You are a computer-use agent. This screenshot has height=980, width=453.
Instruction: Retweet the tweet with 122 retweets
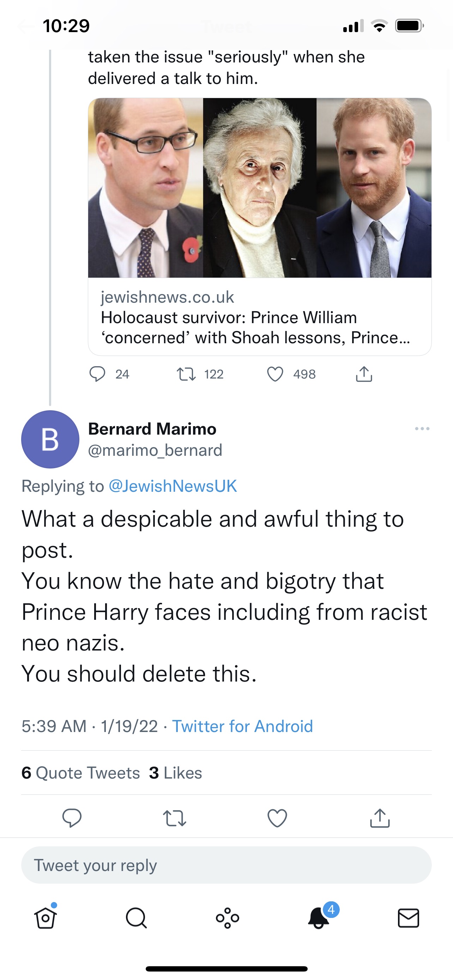coord(186,374)
